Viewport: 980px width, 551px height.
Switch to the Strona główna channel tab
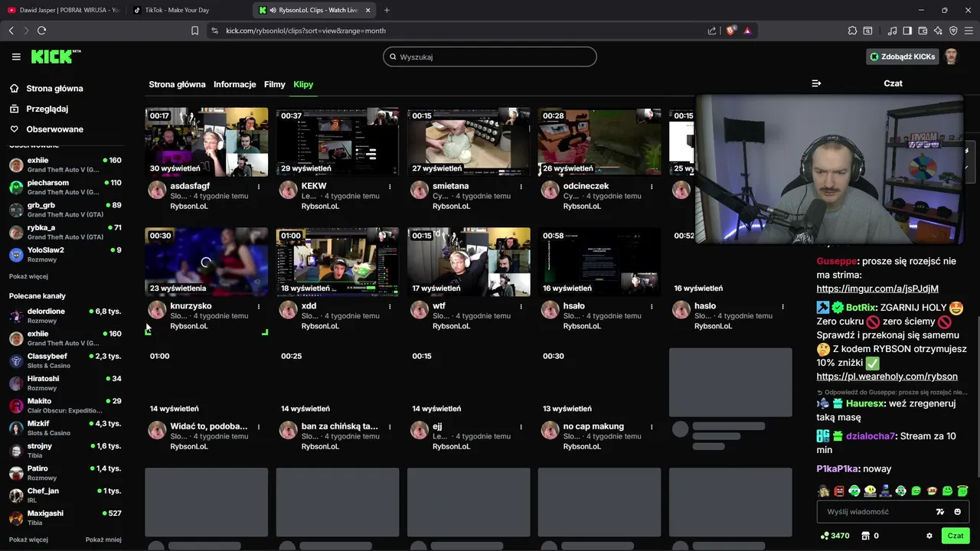177,84
